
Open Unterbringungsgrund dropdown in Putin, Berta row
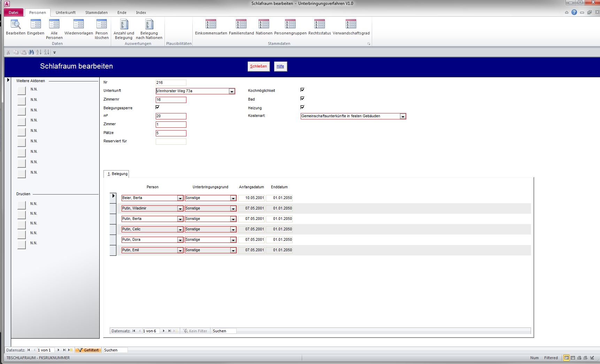[x=233, y=219]
